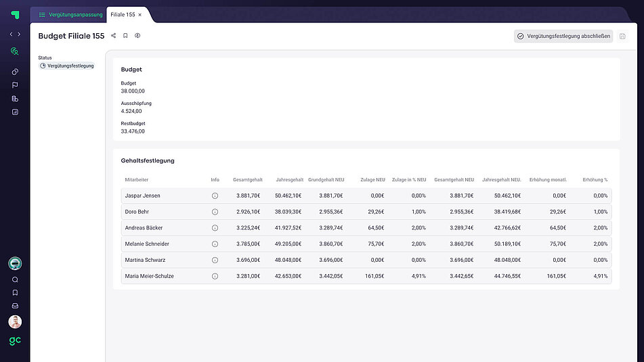Click the inbox tray icon in the sidebar

pyautogui.click(x=15, y=306)
